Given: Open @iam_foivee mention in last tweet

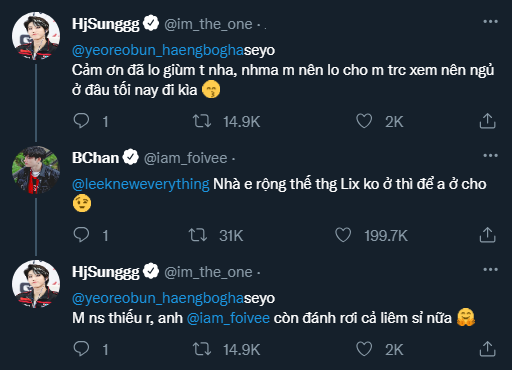Looking at the screenshot, I should point(228,318).
